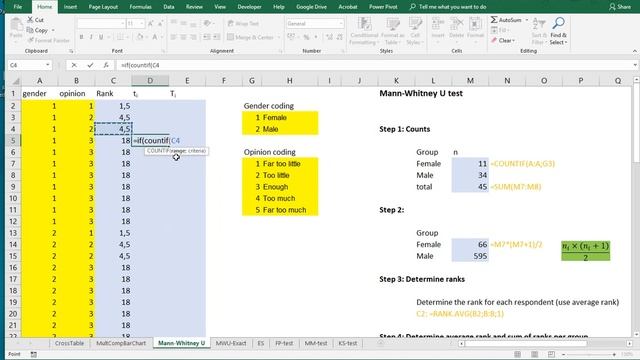Click the Increase Font Size icon
The image size is (640, 360).
point(151,24)
